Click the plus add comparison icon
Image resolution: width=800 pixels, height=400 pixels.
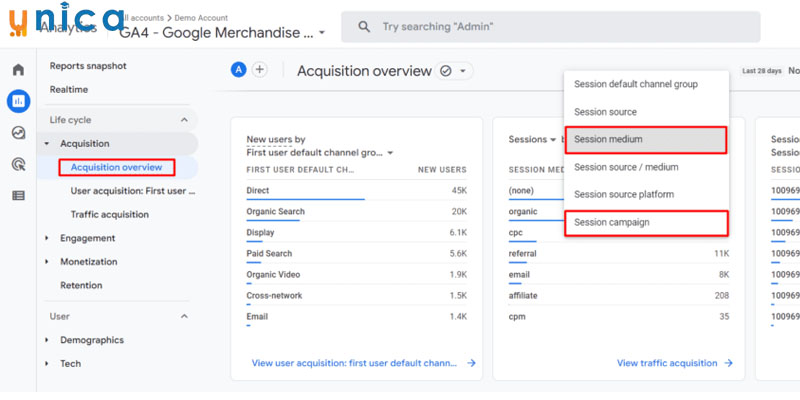point(259,70)
